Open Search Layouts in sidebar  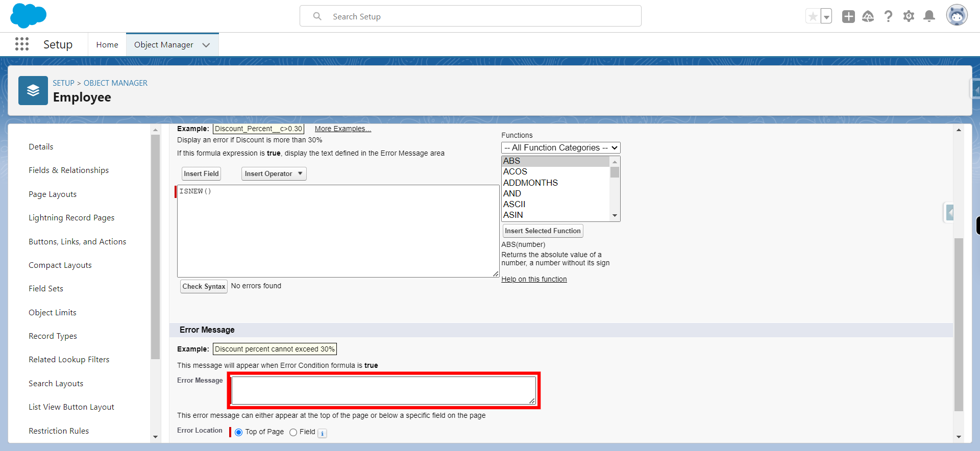pos(56,383)
